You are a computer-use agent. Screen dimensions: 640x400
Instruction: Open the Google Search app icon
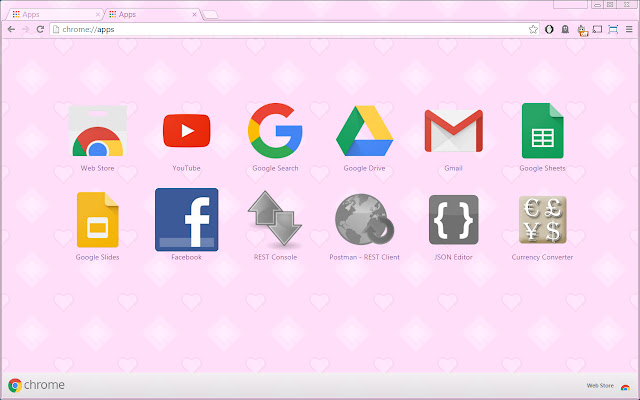tap(275, 131)
